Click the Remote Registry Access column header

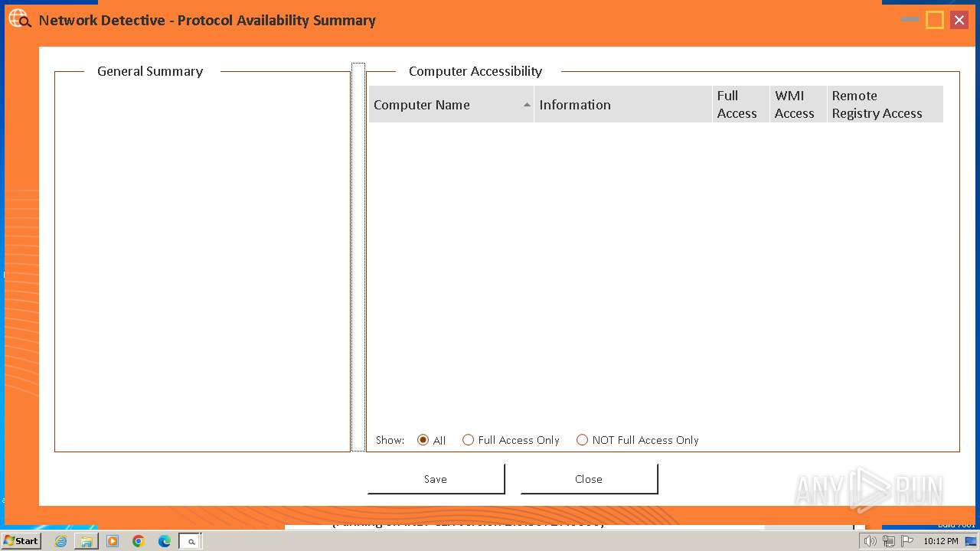click(x=885, y=105)
